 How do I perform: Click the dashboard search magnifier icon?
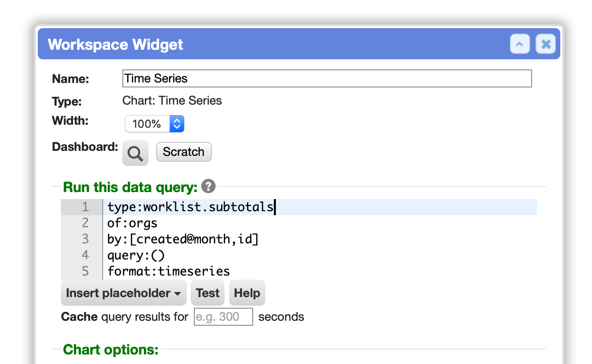135,153
